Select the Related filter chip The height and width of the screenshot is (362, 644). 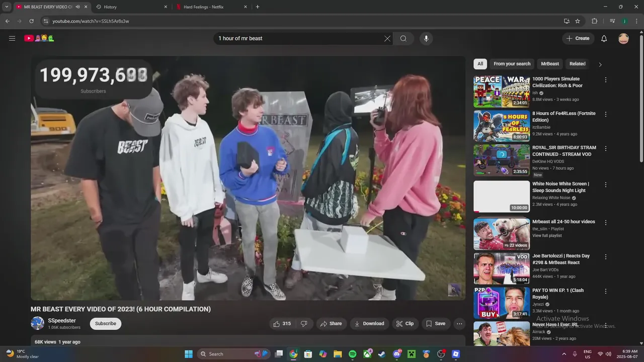pos(578,64)
